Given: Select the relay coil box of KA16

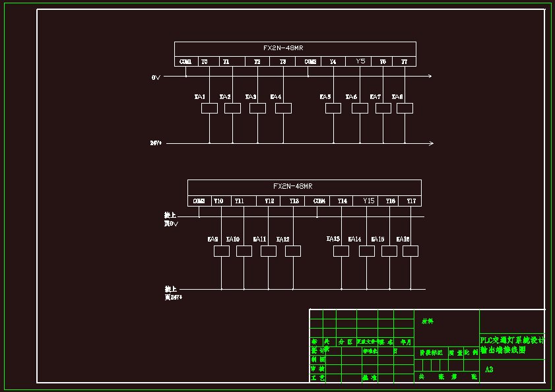Looking at the screenshot, I should pyautogui.click(x=410, y=251).
